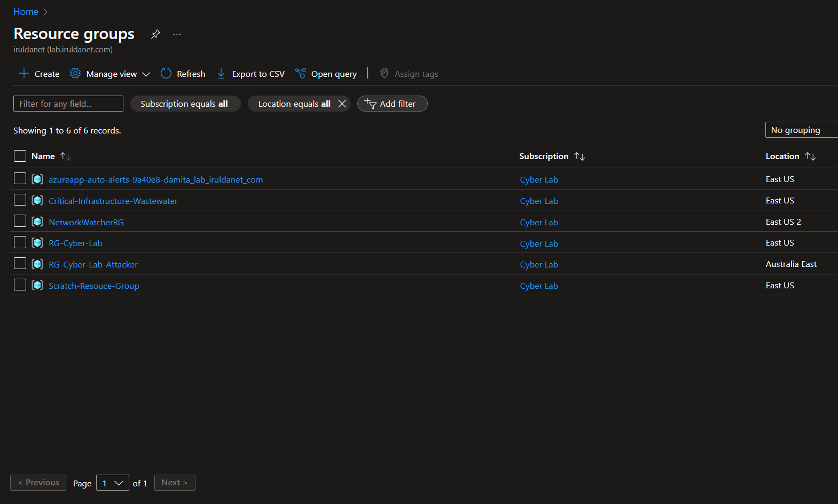Open Cyber Lab subscription in azureapp row

[x=539, y=179]
